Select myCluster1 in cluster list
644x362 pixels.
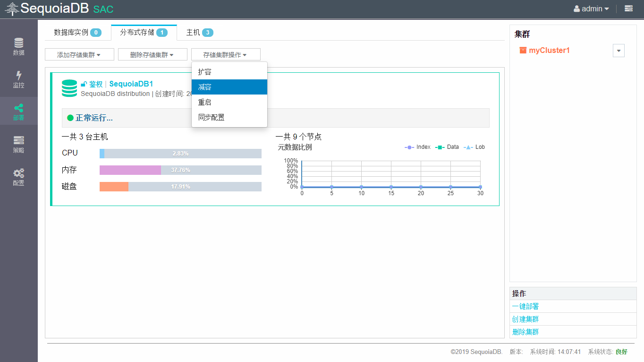point(549,50)
